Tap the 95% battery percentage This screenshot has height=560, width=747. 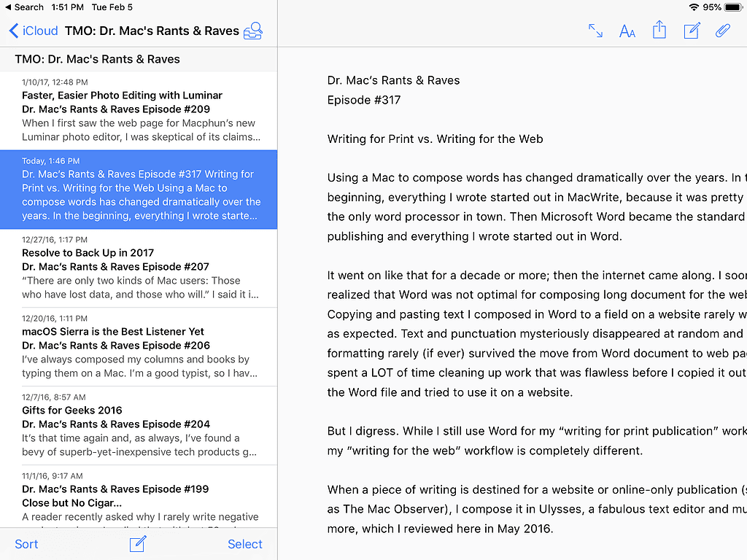pos(712,7)
